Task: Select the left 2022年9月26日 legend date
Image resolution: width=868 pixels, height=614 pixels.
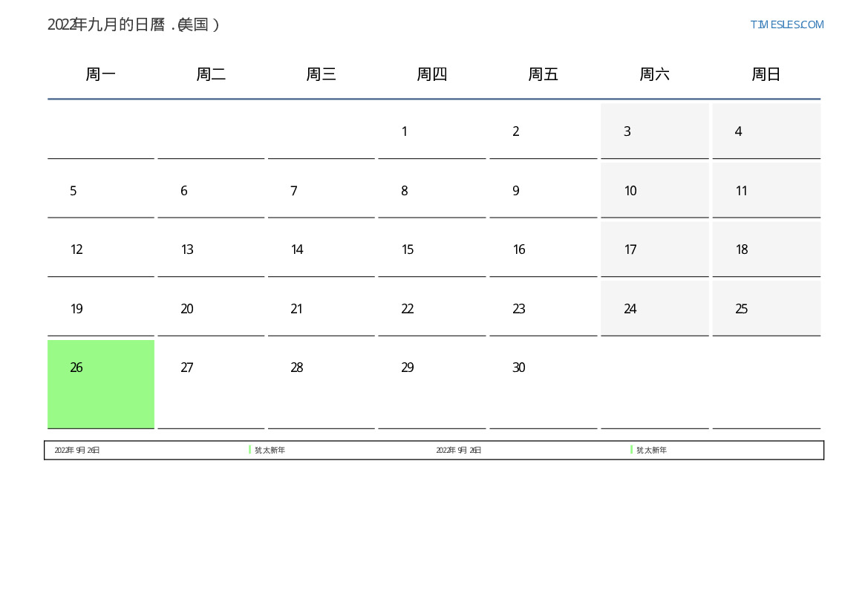Action: click(x=77, y=450)
